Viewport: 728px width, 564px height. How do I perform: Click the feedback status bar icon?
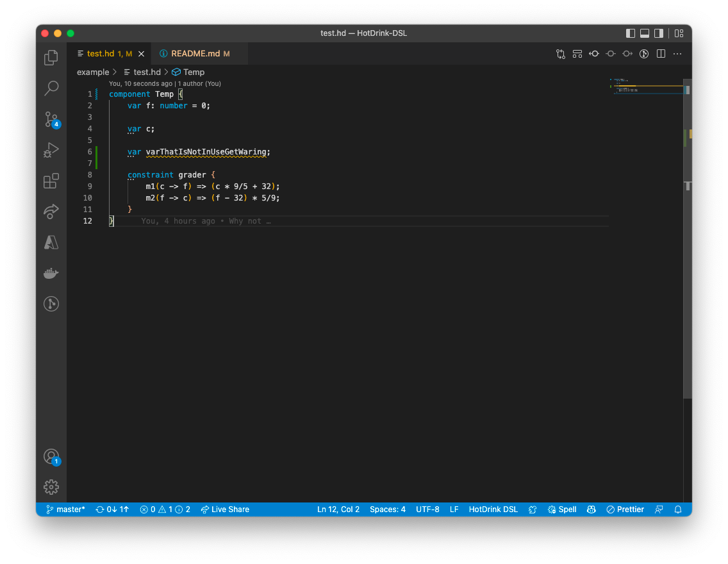(x=659, y=510)
